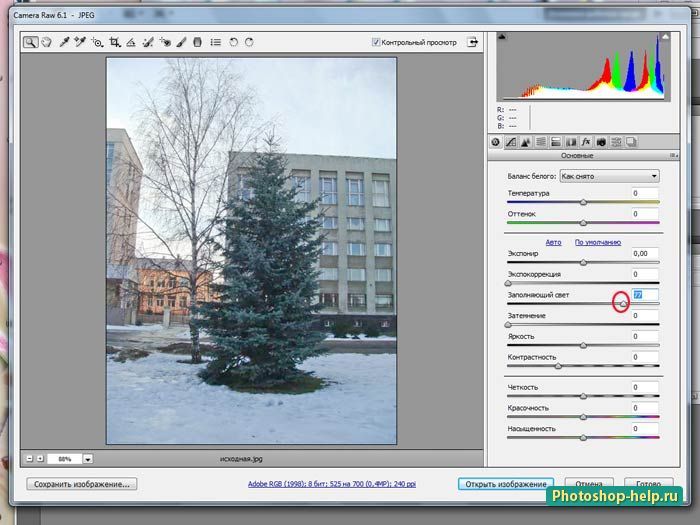Select the Crop tool
The height and width of the screenshot is (525, 700).
115,42
